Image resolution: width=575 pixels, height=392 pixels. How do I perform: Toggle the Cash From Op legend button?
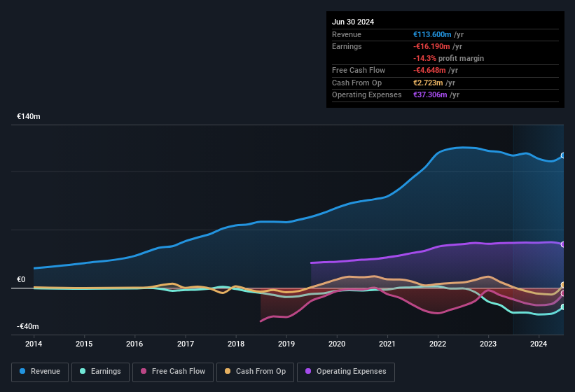point(255,372)
